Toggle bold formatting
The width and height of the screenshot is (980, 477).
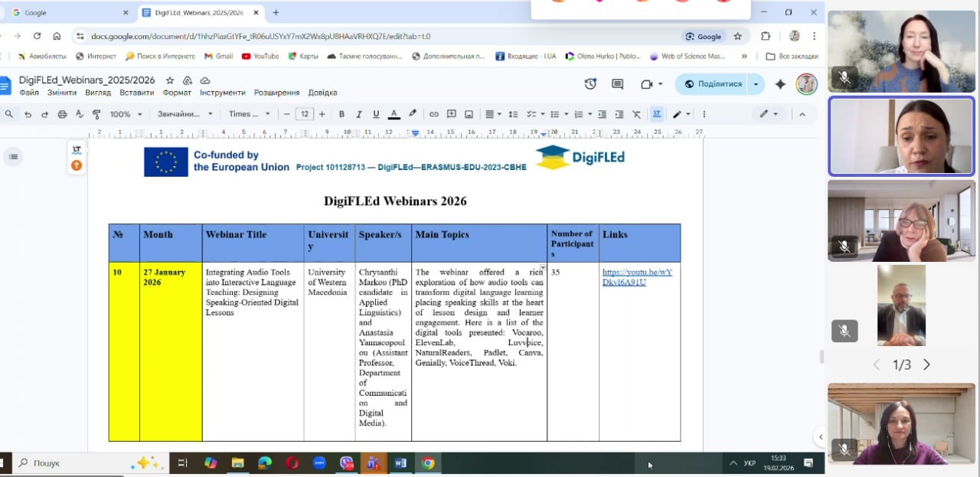point(341,114)
